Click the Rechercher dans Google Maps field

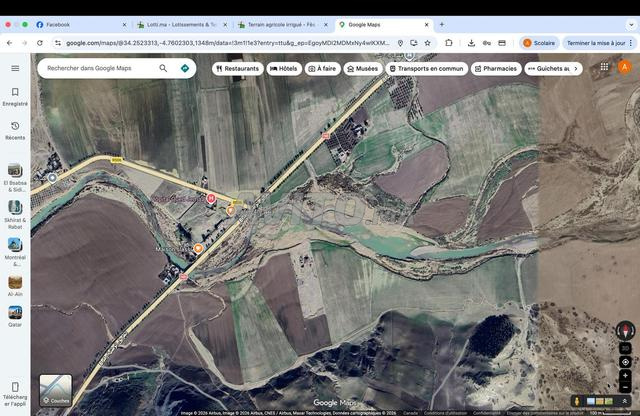pos(98,68)
